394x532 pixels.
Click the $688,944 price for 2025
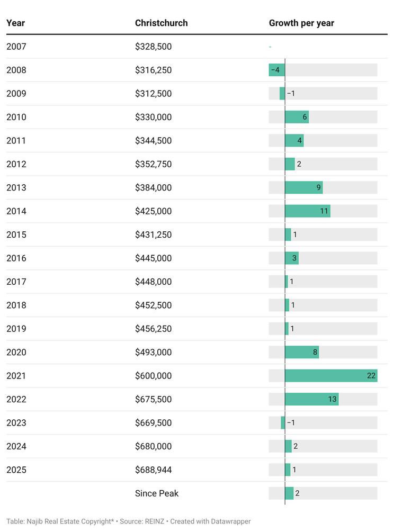coord(153,470)
